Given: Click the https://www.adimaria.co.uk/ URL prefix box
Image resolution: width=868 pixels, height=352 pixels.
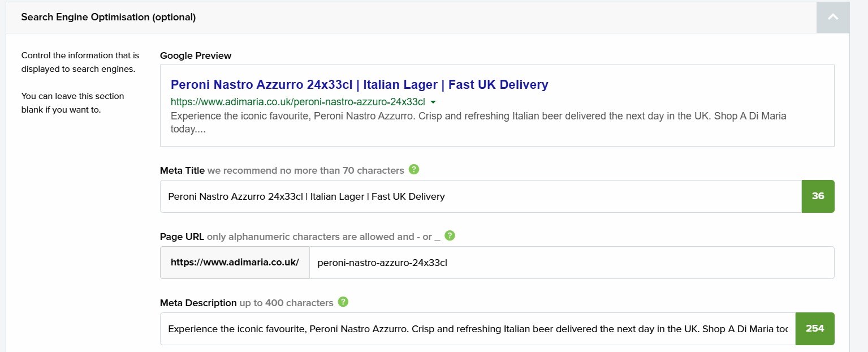Looking at the screenshot, I should coord(235,263).
